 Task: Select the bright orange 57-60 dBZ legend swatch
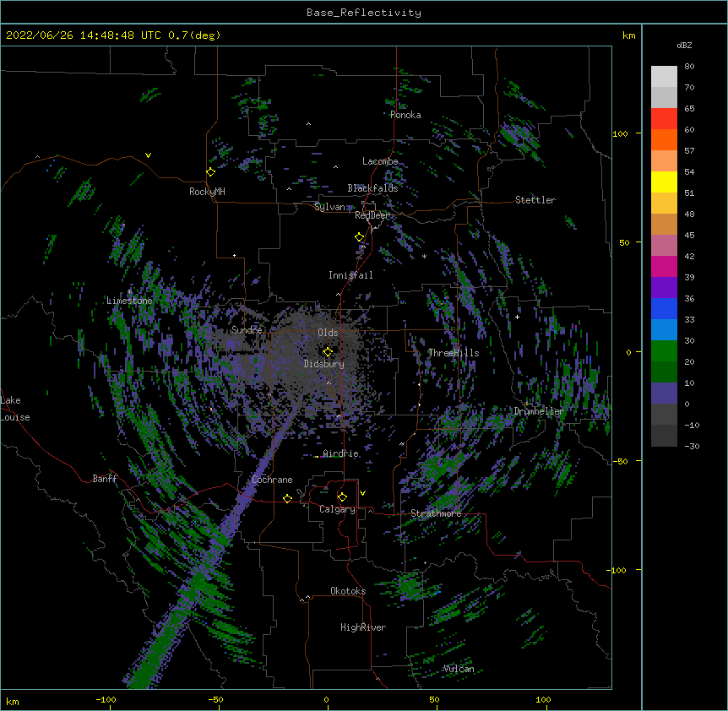click(x=664, y=139)
